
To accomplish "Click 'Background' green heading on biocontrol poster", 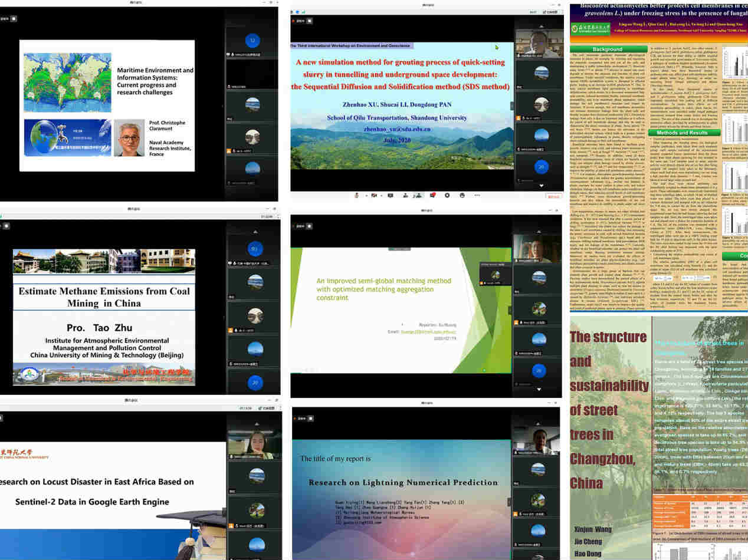I will click(x=608, y=49).
